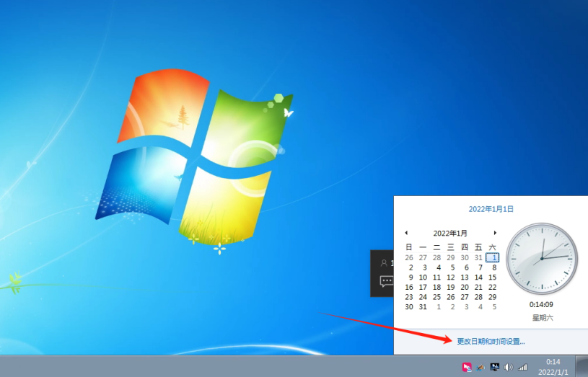The height and width of the screenshot is (377, 588).
Task: Click the user silhouette icon in dark panel
Action: click(x=384, y=263)
